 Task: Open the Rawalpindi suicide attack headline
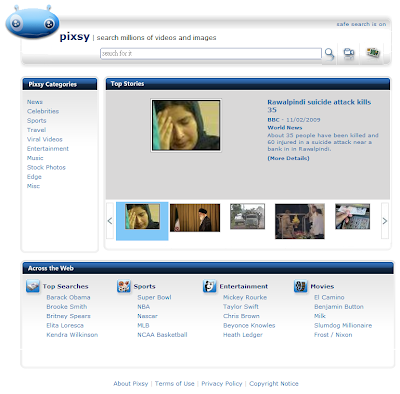point(319,106)
